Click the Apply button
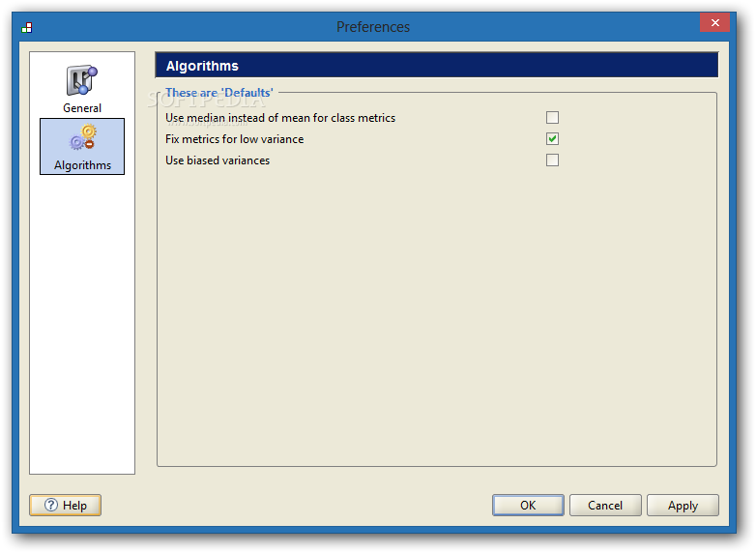 click(683, 505)
